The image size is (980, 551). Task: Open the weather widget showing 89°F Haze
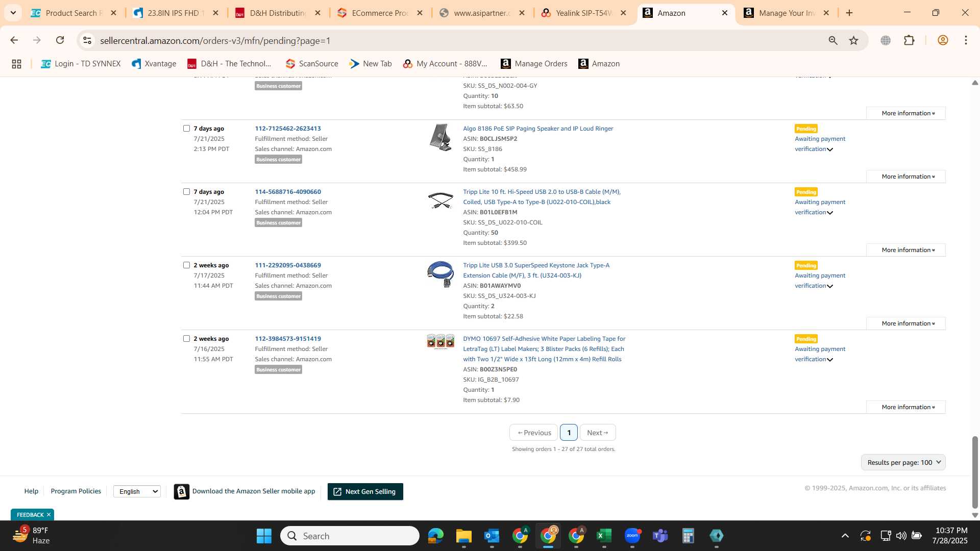tap(32, 536)
